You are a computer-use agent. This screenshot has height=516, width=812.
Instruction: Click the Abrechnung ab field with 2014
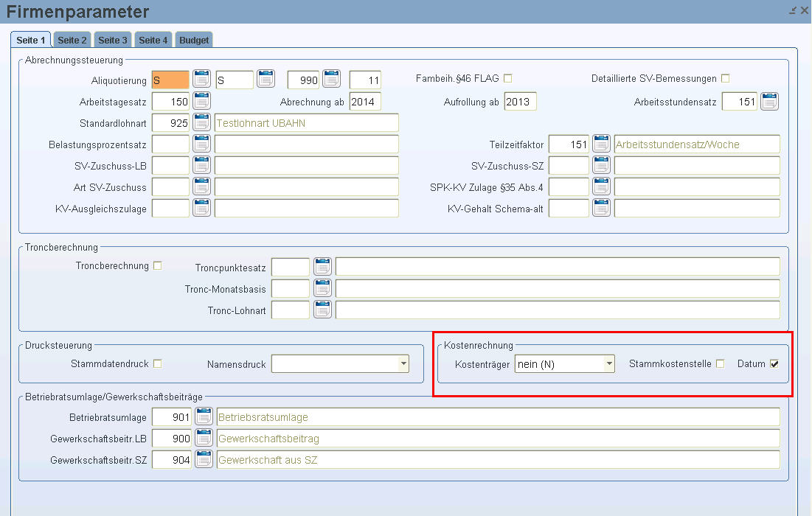point(365,102)
